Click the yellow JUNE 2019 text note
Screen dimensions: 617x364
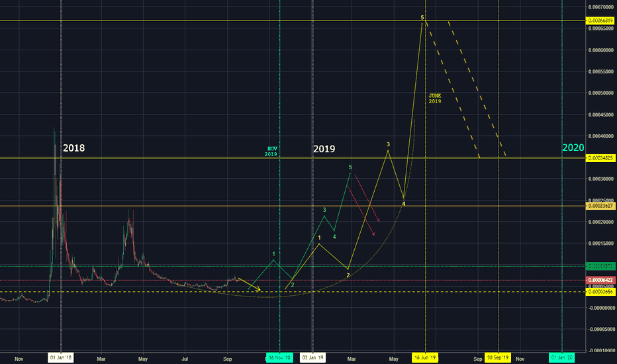click(x=435, y=99)
